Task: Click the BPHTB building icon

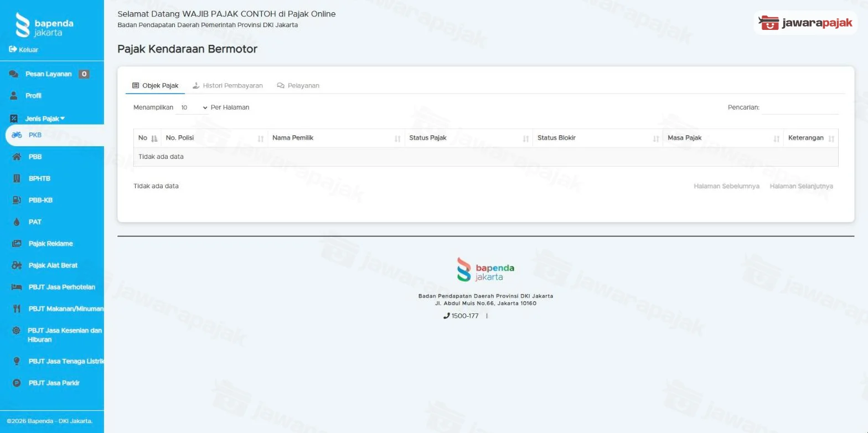Action: pyautogui.click(x=17, y=178)
